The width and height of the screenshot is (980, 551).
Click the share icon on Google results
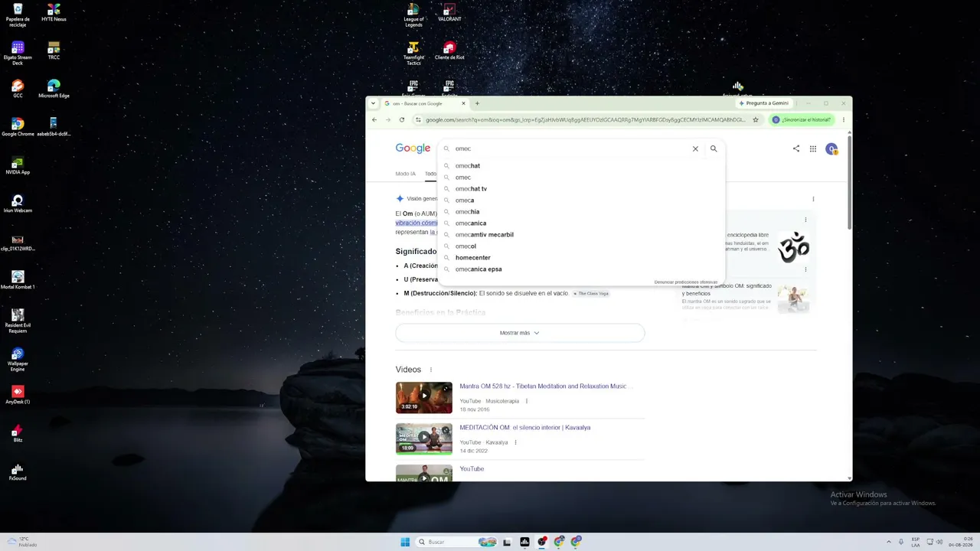tap(796, 148)
